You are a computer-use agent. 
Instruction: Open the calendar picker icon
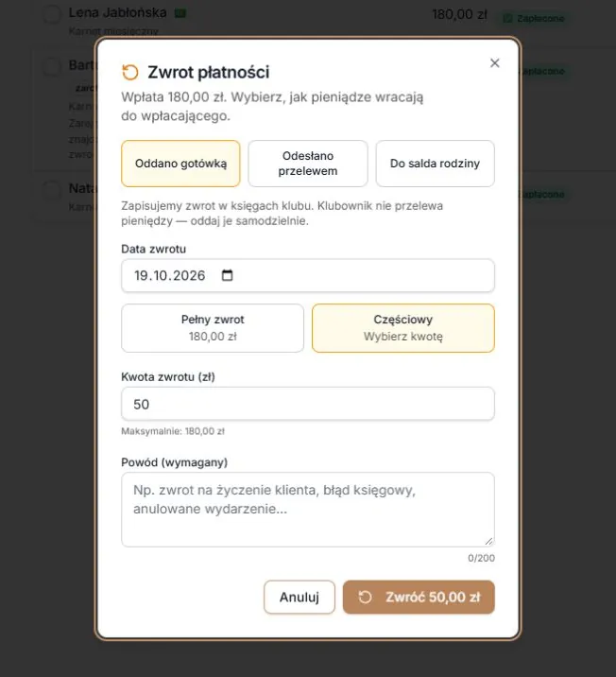pyautogui.click(x=227, y=275)
